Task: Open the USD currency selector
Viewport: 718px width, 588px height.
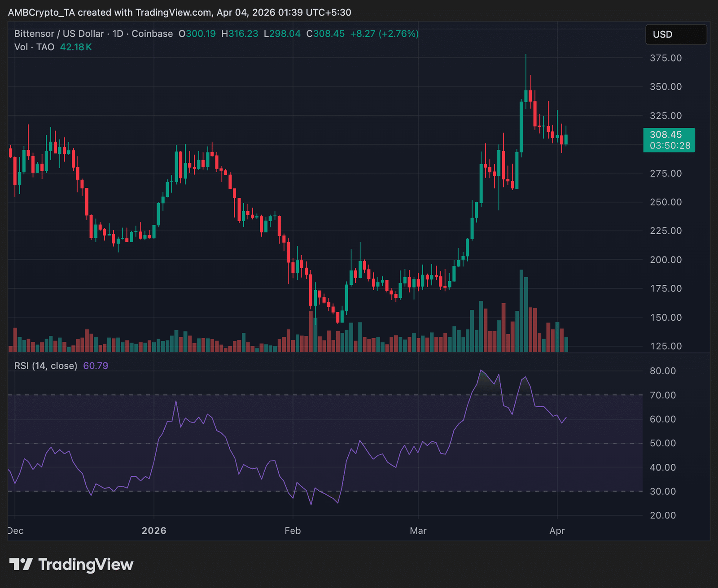Action: [676, 35]
